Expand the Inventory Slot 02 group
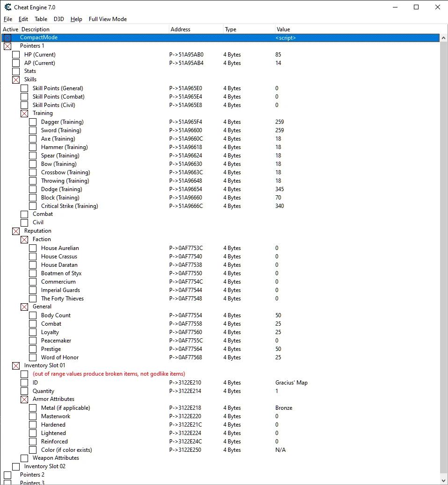448x485 pixels. [16, 466]
